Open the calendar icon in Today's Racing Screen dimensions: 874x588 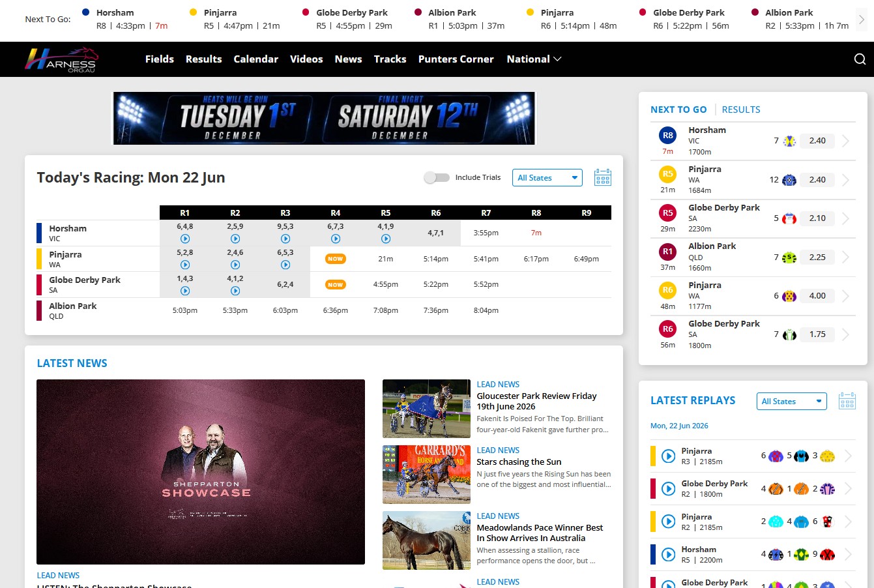(603, 177)
